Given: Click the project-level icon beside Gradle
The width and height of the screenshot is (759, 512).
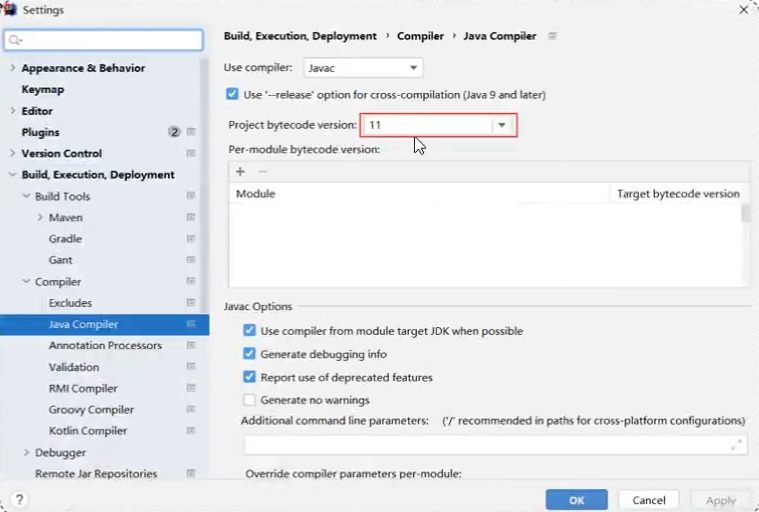Looking at the screenshot, I should (191, 239).
